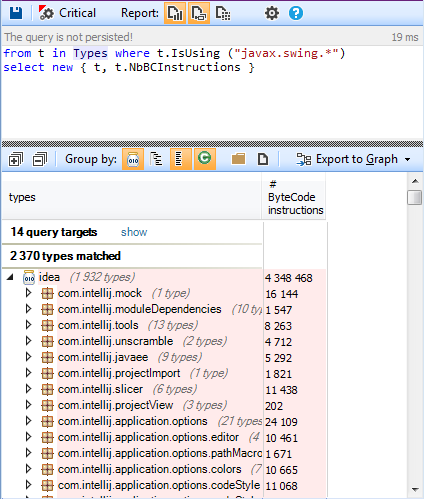Toggle third Report list option icon
The width and height of the screenshot is (424, 499).
223,13
